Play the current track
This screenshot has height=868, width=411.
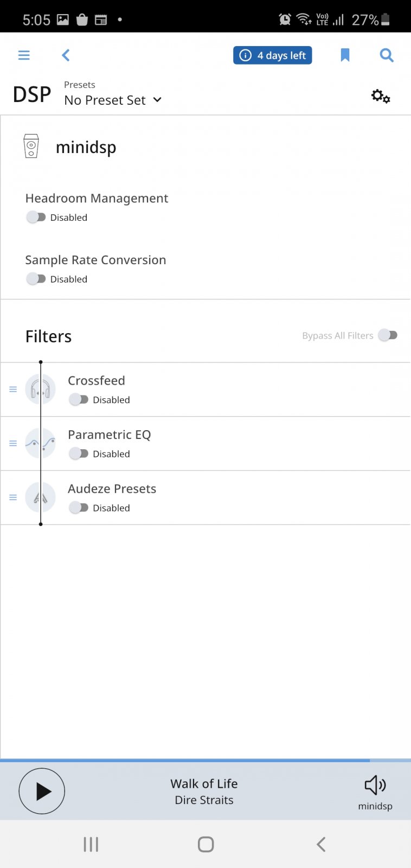pyautogui.click(x=42, y=792)
